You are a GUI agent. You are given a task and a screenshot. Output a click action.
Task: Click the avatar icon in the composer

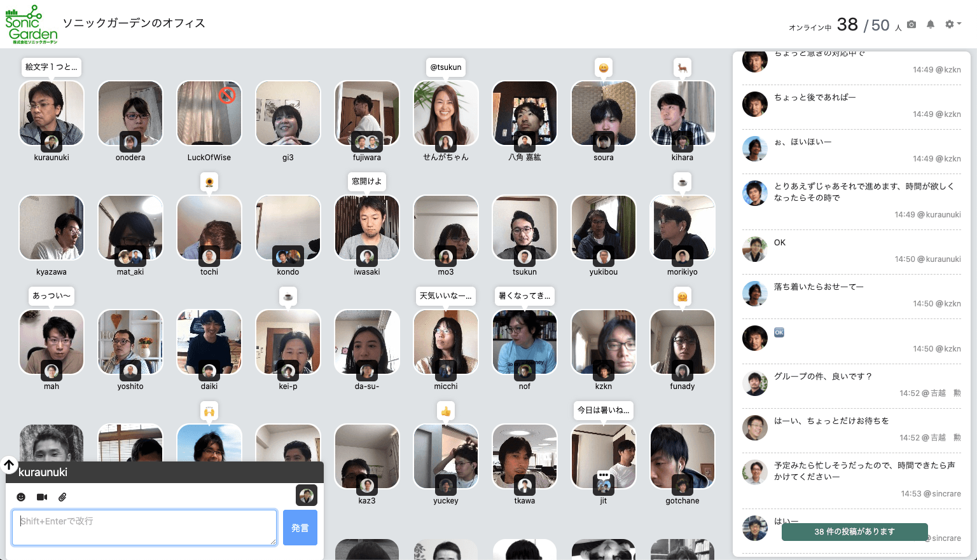click(x=306, y=495)
